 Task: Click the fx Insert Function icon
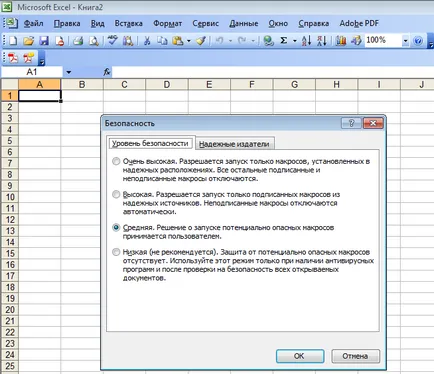coord(107,72)
